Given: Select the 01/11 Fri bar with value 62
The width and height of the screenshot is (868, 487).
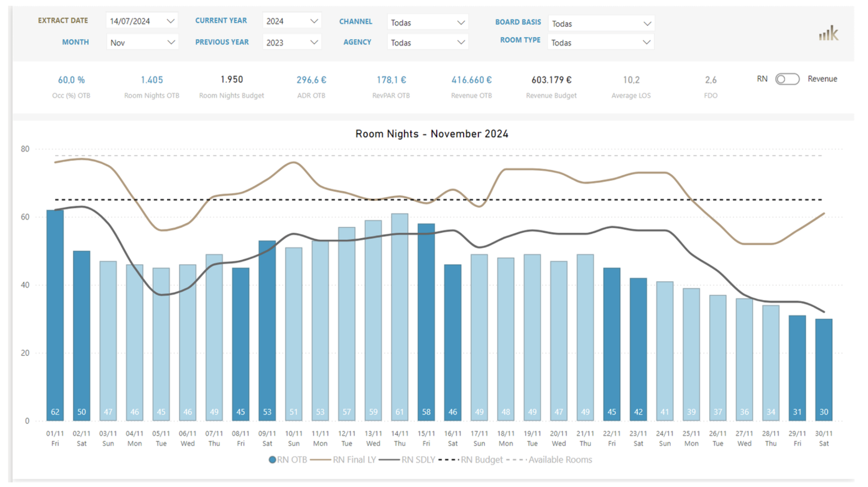Looking at the screenshot, I should (x=55, y=315).
